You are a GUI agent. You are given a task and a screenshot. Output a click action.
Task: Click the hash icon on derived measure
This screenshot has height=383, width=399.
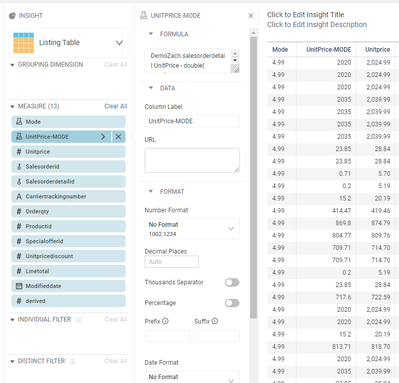19,301
